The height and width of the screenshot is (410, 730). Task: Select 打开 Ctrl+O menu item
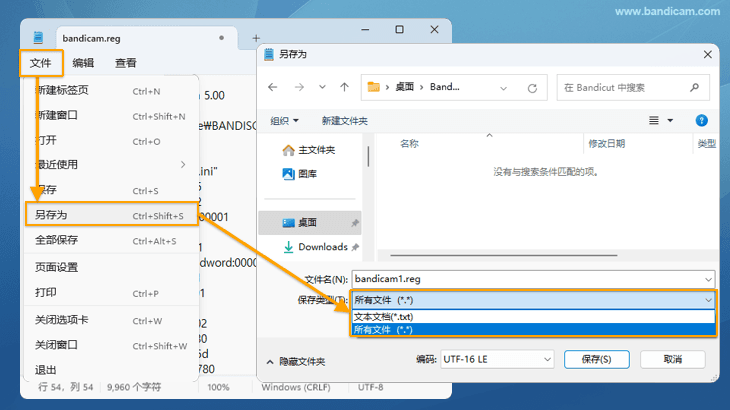[x=111, y=141]
